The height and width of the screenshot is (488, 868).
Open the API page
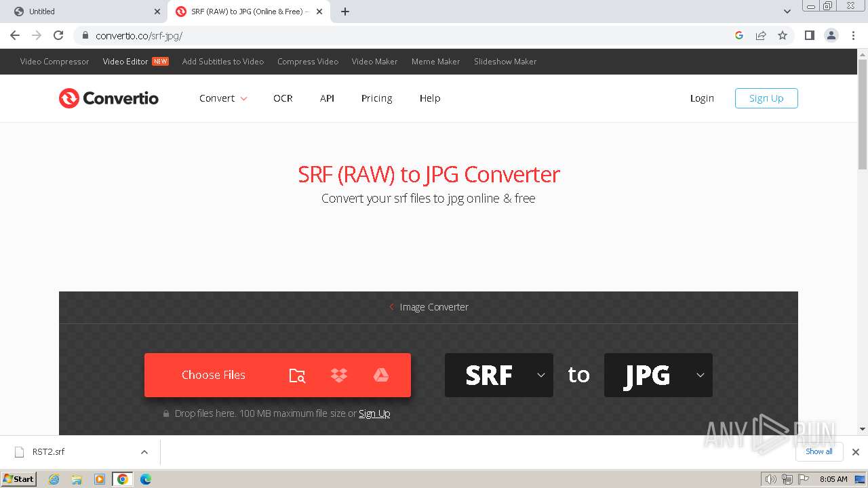coord(327,98)
